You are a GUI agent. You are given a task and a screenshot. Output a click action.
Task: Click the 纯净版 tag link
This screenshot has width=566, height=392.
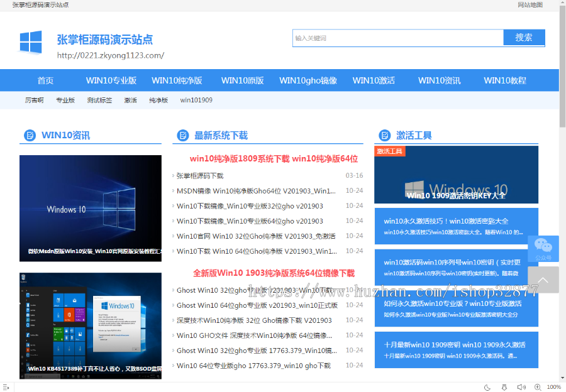(x=158, y=100)
